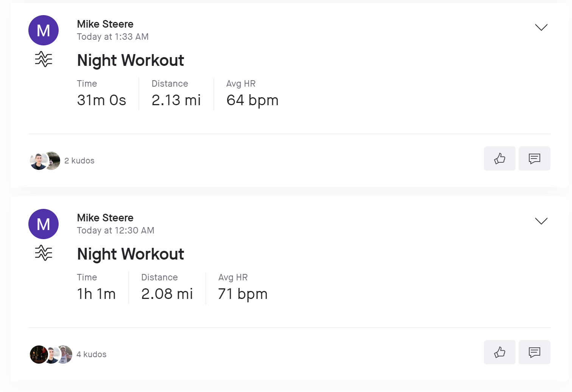
Task: Click Mike Steere name on the second post
Action: pyautogui.click(x=105, y=218)
